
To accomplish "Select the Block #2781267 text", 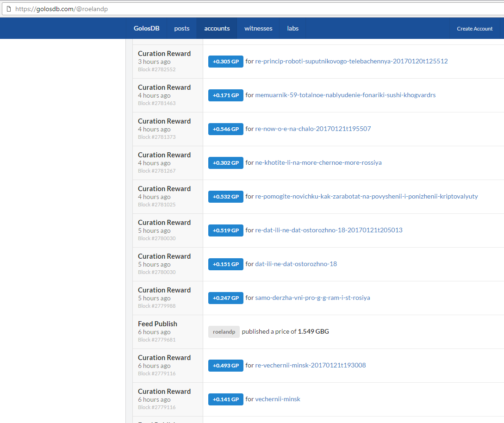I will [x=156, y=171].
